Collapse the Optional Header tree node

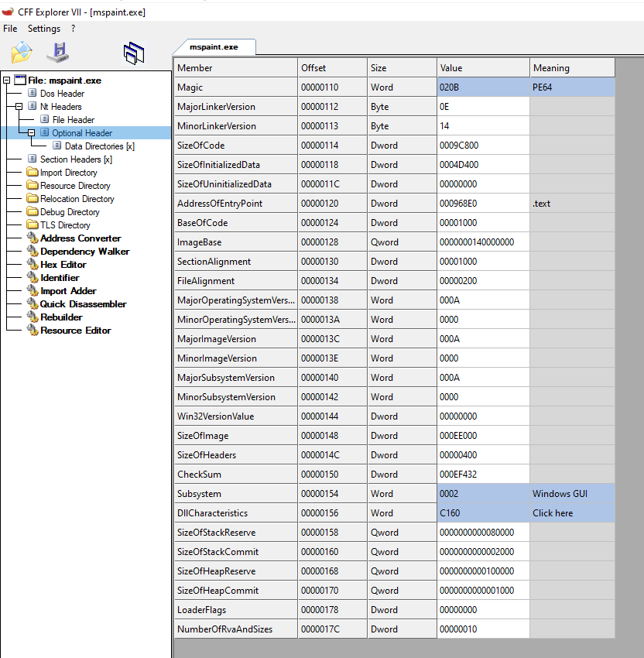click(x=32, y=132)
